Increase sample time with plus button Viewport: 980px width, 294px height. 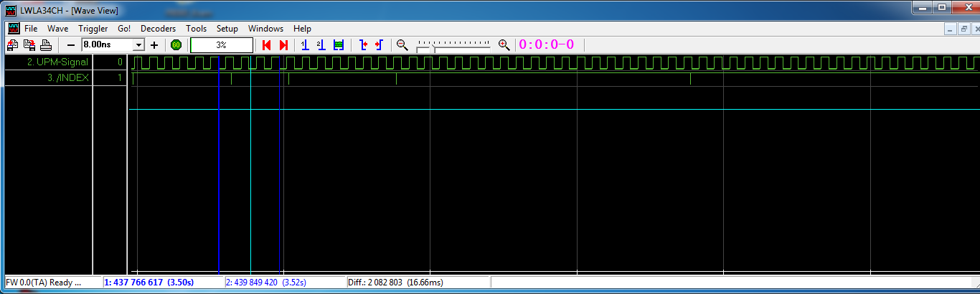coord(154,45)
